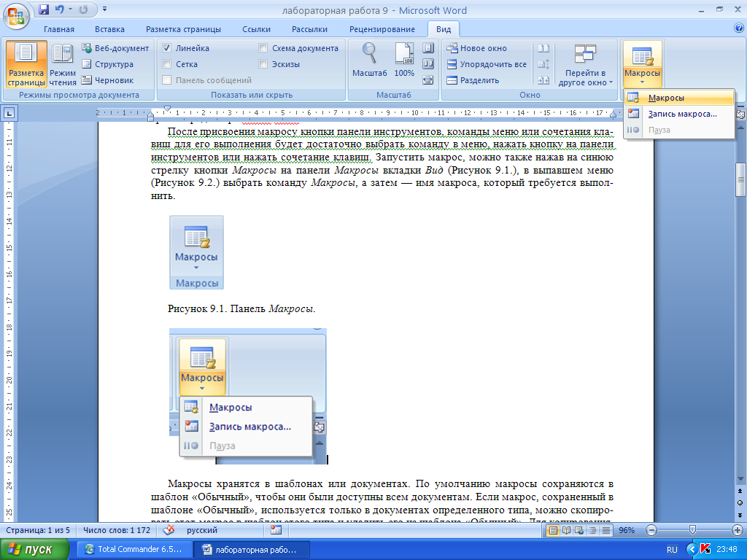Image resolution: width=747 pixels, height=560 pixels.
Task: Click RU language indicator in tray
Action: click(672, 550)
